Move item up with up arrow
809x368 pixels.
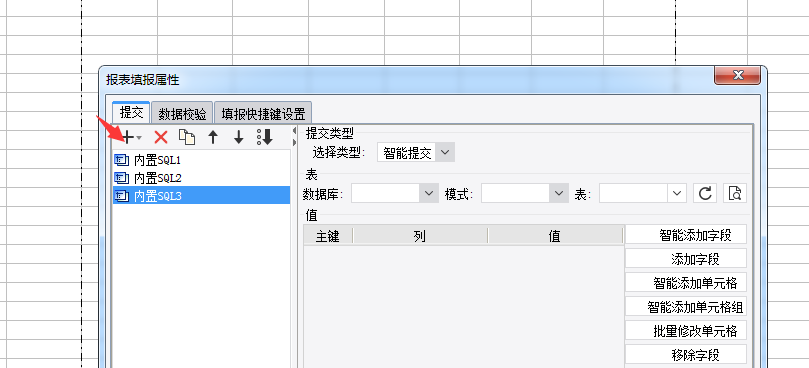point(213,137)
